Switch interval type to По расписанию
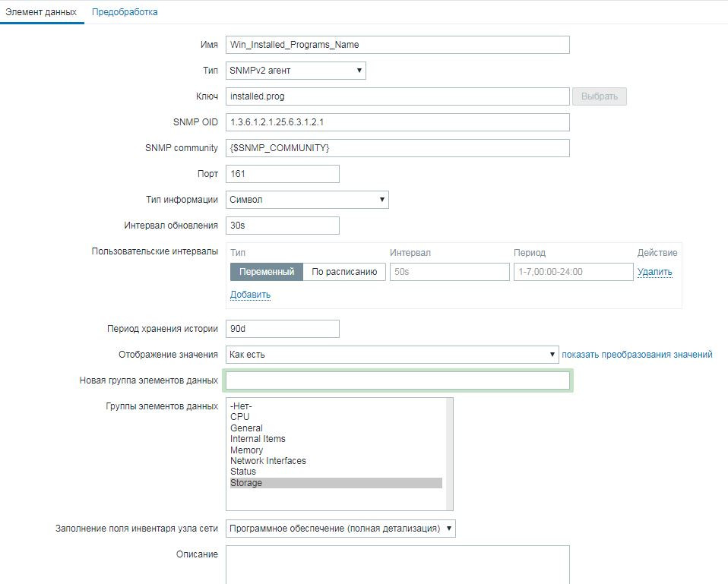This screenshot has height=584, width=728. pyautogui.click(x=344, y=272)
